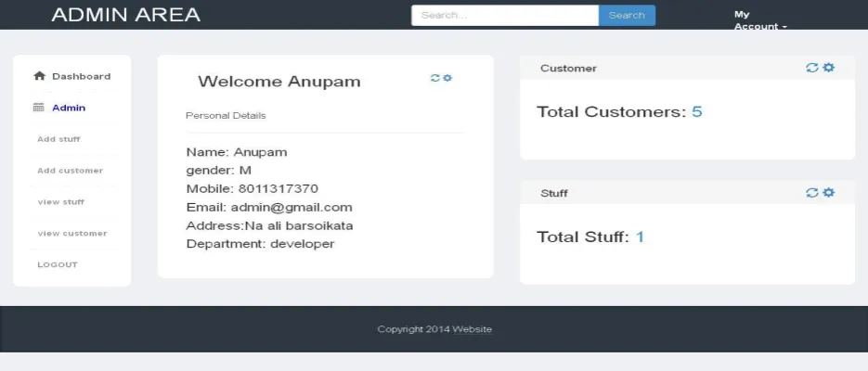Image resolution: width=868 pixels, height=371 pixels.
Task: Click the blue Search button
Action: click(x=627, y=16)
